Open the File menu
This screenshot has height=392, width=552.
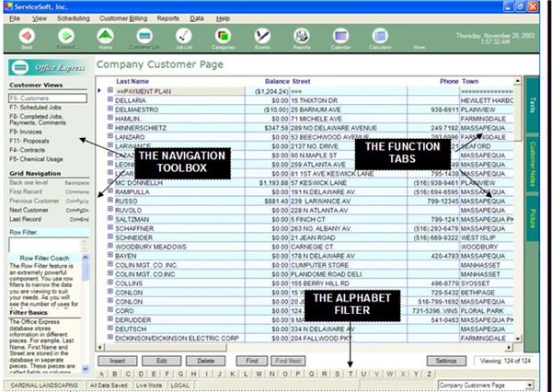(15, 18)
